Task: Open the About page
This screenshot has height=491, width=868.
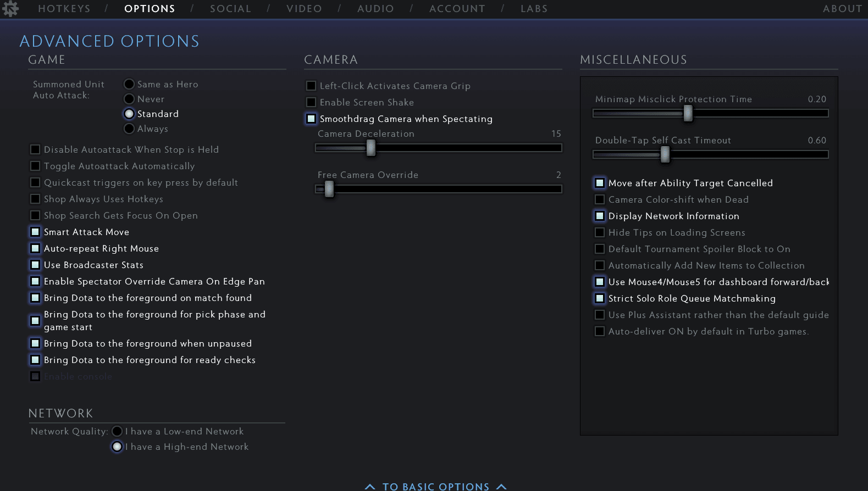Action: pyautogui.click(x=842, y=9)
